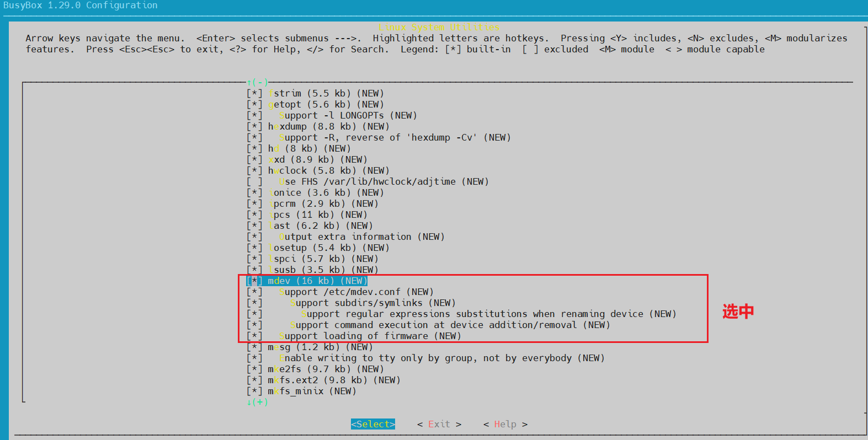Toggle the mke2fs checkbox
This screenshot has width=868, height=440.
click(x=254, y=369)
